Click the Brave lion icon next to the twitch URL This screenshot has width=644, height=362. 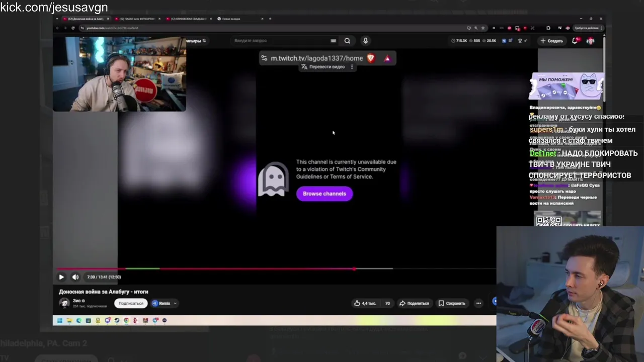click(x=371, y=58)
